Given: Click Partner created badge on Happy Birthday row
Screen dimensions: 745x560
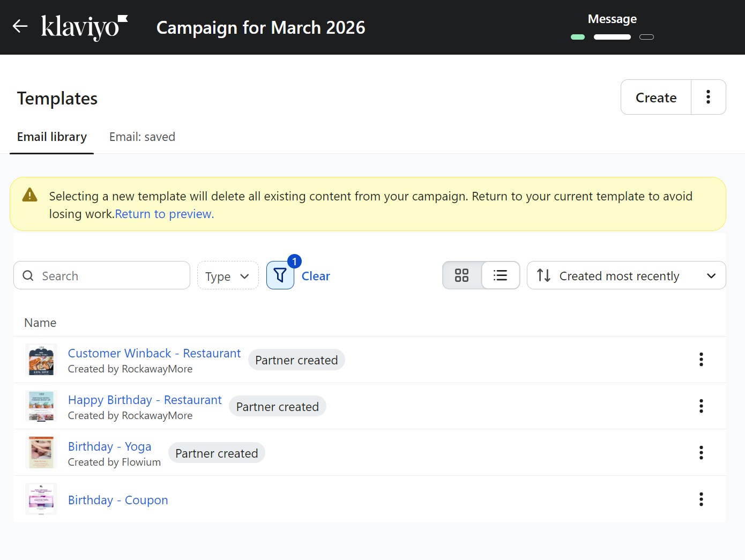Looking at the screenshot, I should 278,407.
